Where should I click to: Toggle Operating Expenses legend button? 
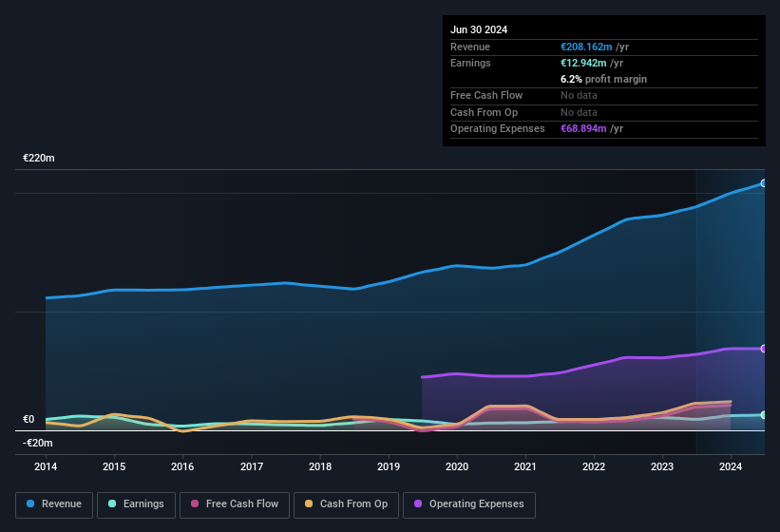[x=469, y=504]
